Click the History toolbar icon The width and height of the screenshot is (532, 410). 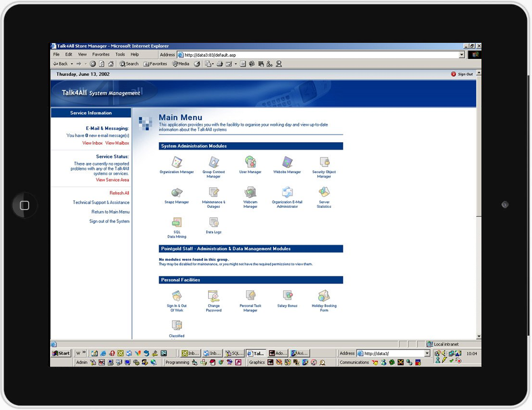click(197, 64)
